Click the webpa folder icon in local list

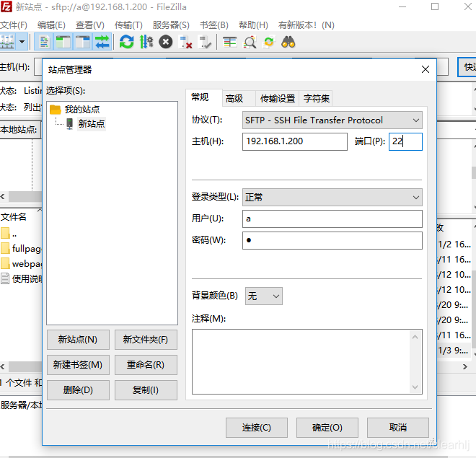[x=5, y=263]
